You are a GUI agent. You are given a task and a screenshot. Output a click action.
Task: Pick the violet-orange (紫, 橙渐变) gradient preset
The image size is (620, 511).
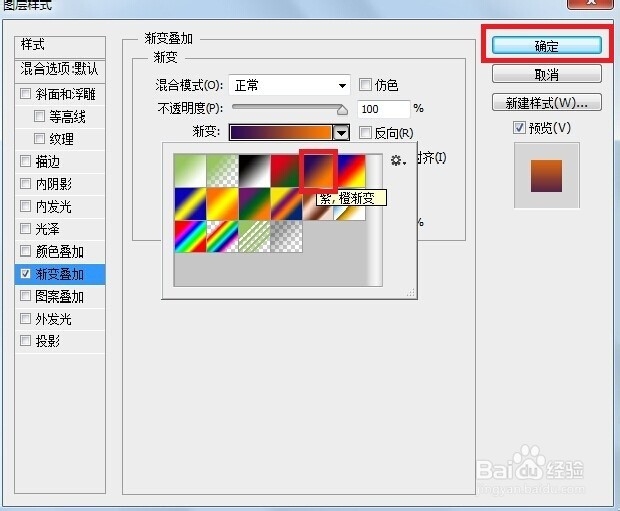coord(318,171)
